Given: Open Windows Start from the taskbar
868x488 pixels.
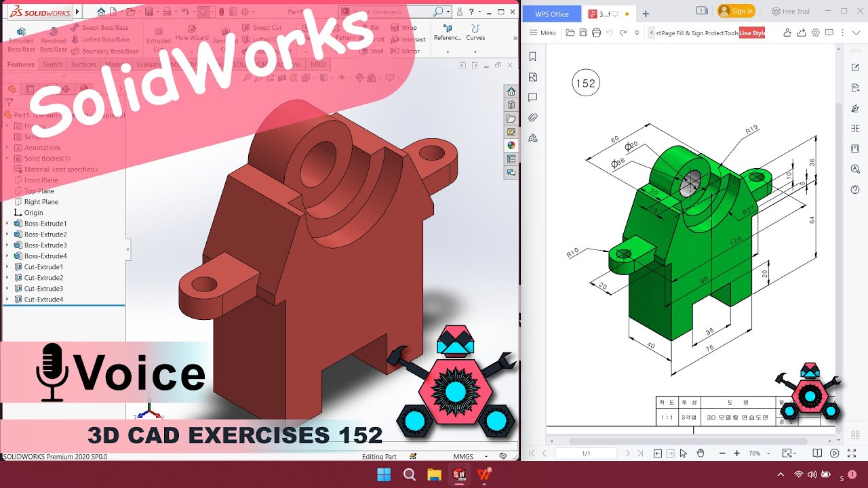Looking at the screenshot, I should pos(384,474).
